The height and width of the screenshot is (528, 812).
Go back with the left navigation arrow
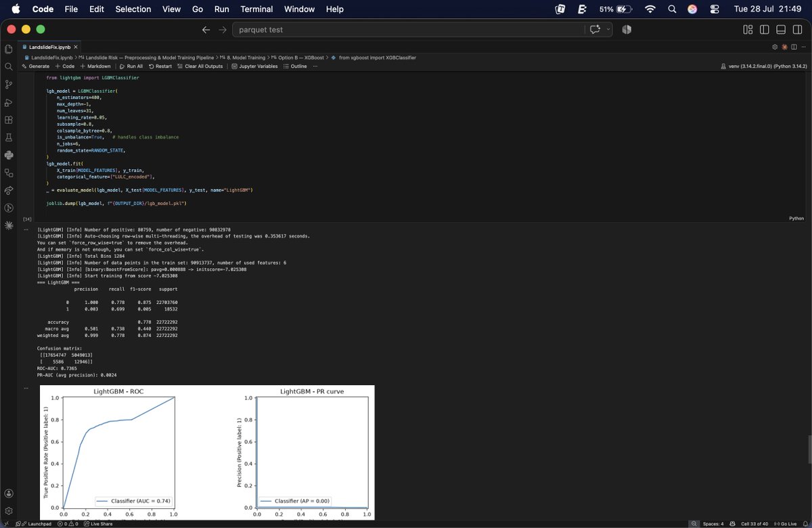tap(206, 30)
